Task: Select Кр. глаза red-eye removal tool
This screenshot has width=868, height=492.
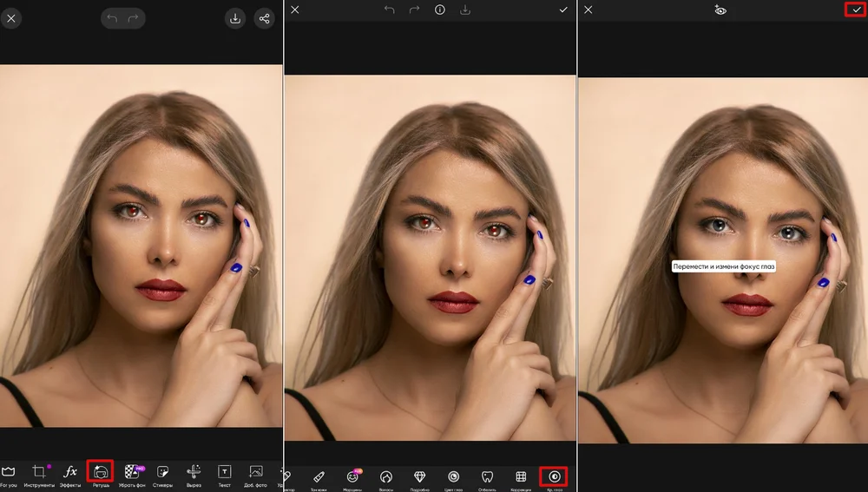Action: point(554,478)
